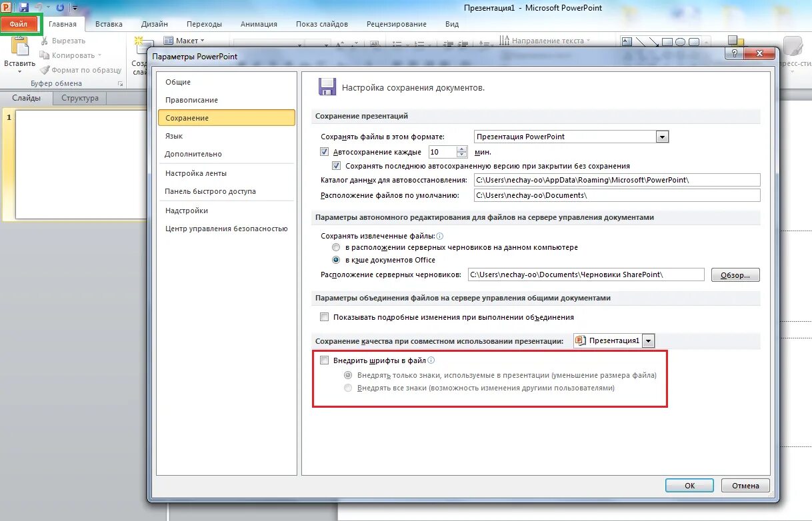
Task: Click the Расположение серверных черновиков path field
Action: coord(586,274)
